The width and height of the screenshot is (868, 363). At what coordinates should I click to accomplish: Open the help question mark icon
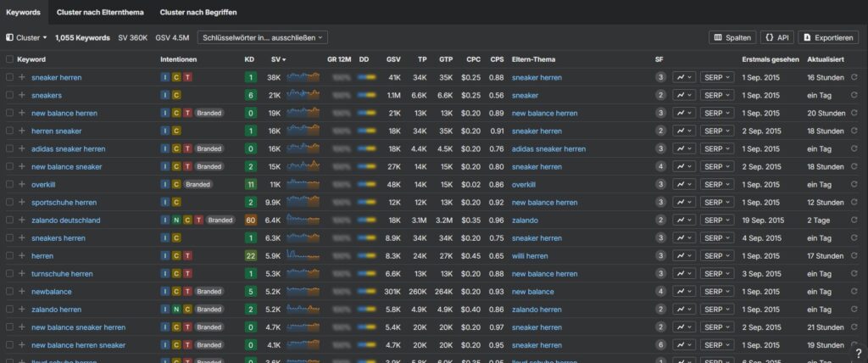pos(858,353)
